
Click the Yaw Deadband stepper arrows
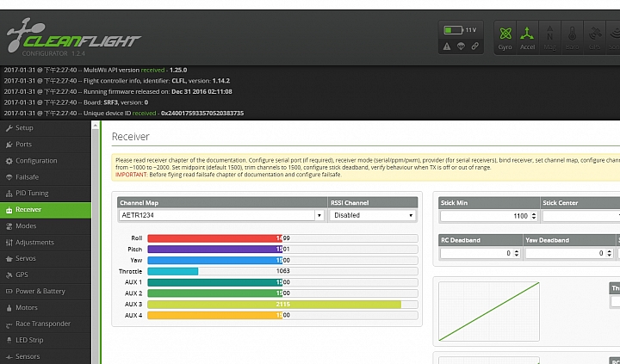click(610, 253)
